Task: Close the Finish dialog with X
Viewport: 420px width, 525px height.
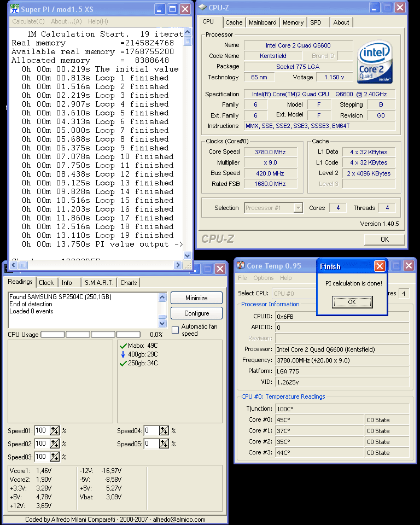Action: [380, 266]
